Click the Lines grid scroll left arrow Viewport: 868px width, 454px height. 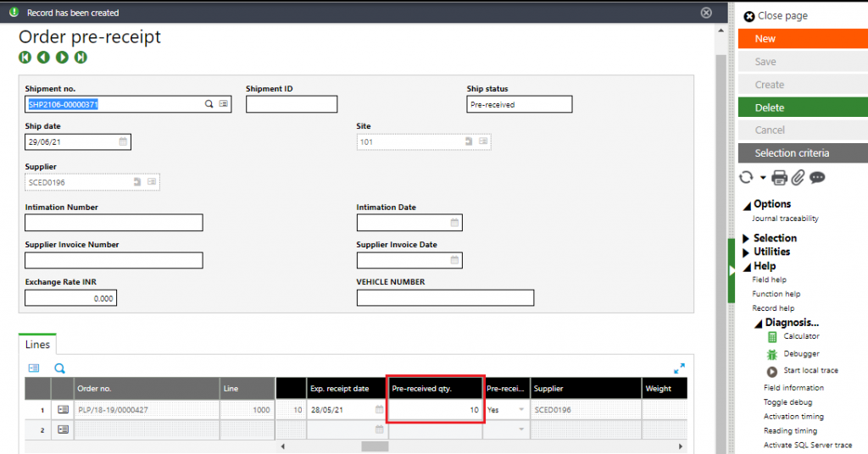tap(283, 446)
